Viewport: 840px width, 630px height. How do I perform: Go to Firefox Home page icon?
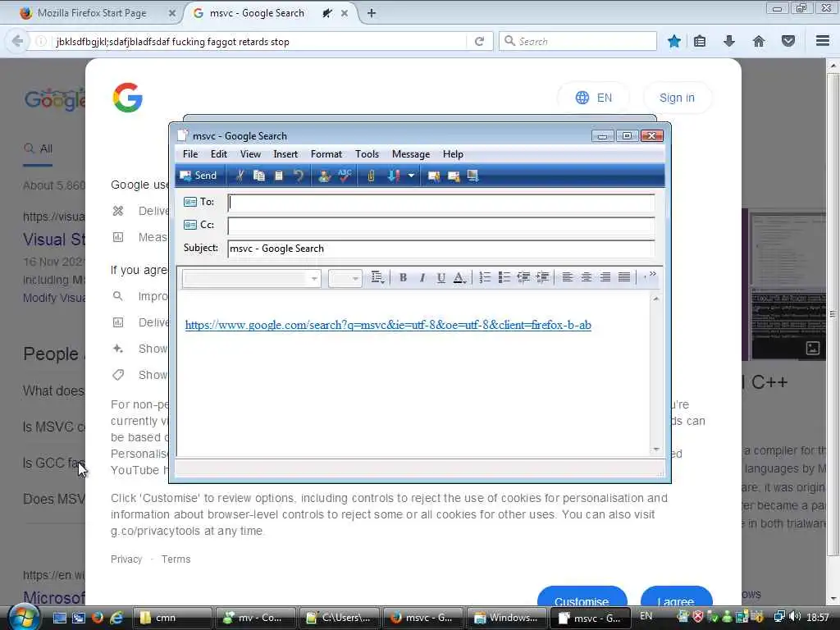(759, 41)
